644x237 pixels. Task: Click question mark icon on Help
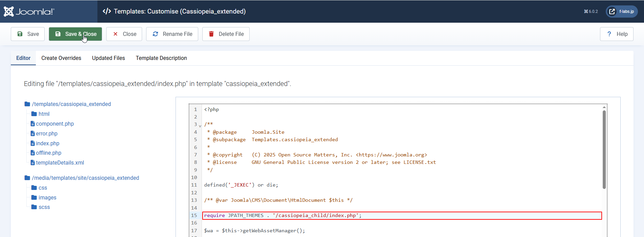[x=609, y=34]
